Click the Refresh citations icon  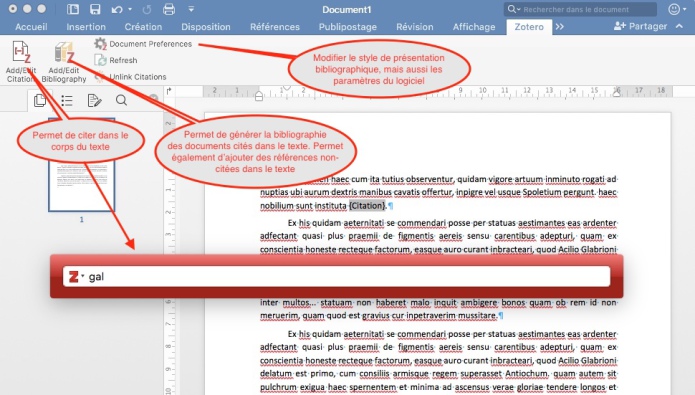100,60
